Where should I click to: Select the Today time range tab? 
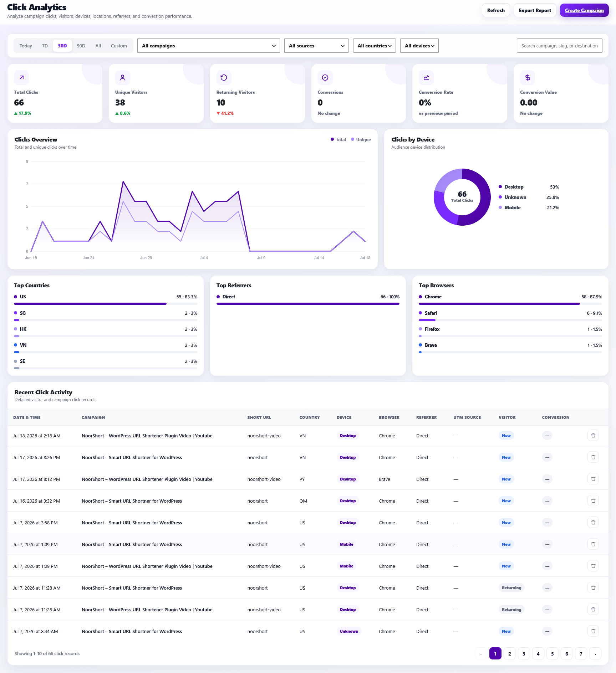tap(26, 46)
